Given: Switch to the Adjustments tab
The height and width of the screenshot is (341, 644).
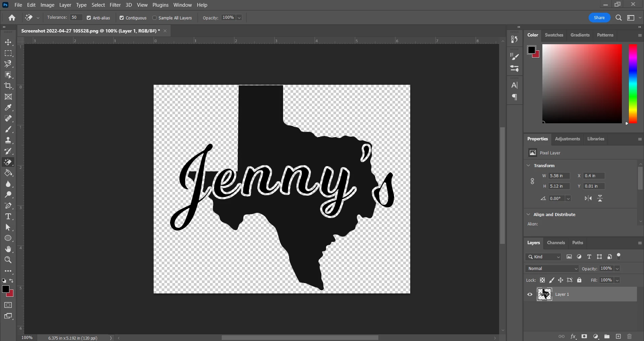Looking at the screenshot, I should (567, 139).
